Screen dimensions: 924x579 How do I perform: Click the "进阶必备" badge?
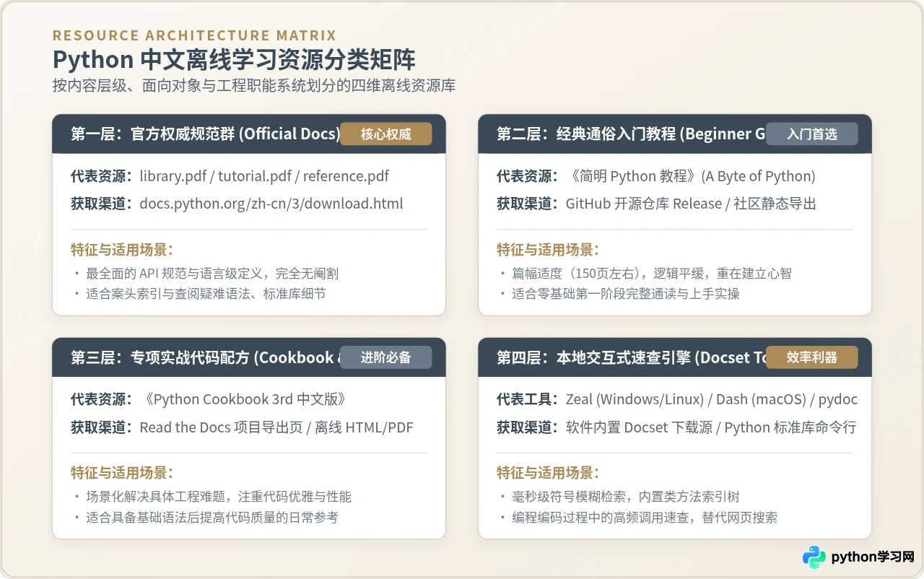386,357
